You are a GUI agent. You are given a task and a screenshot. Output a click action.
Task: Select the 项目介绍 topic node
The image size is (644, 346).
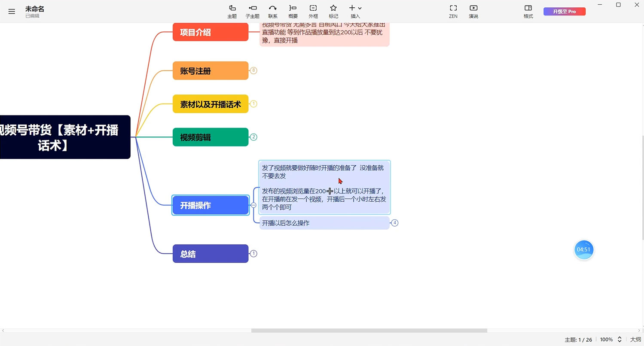[x=211, y=32]
